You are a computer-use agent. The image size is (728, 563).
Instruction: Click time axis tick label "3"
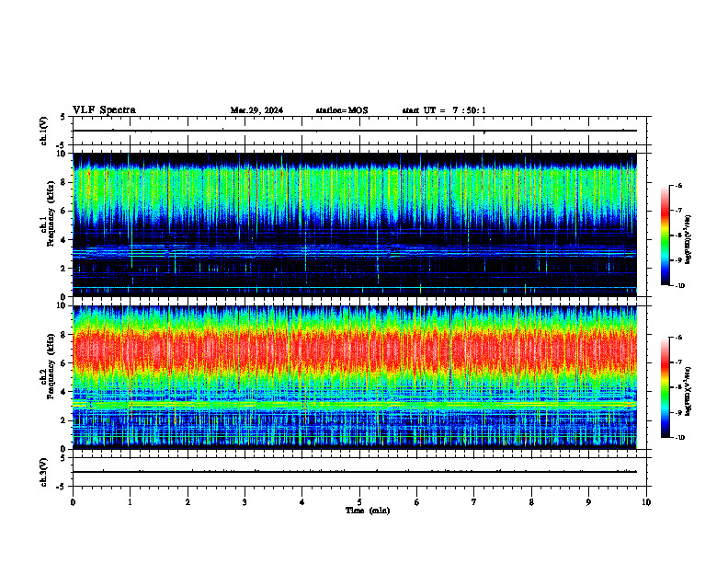(x=245, y=502)
